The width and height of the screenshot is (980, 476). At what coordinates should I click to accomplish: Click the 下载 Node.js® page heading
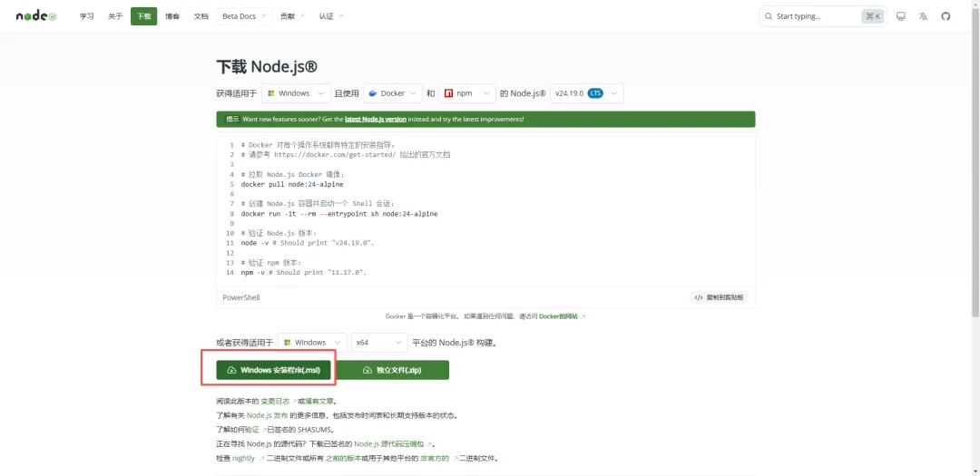point(267,67)
